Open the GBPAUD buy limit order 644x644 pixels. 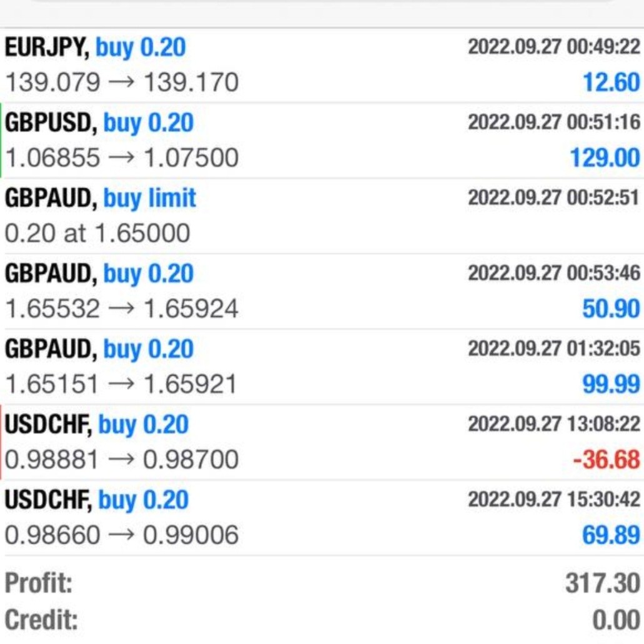(322, 216)
